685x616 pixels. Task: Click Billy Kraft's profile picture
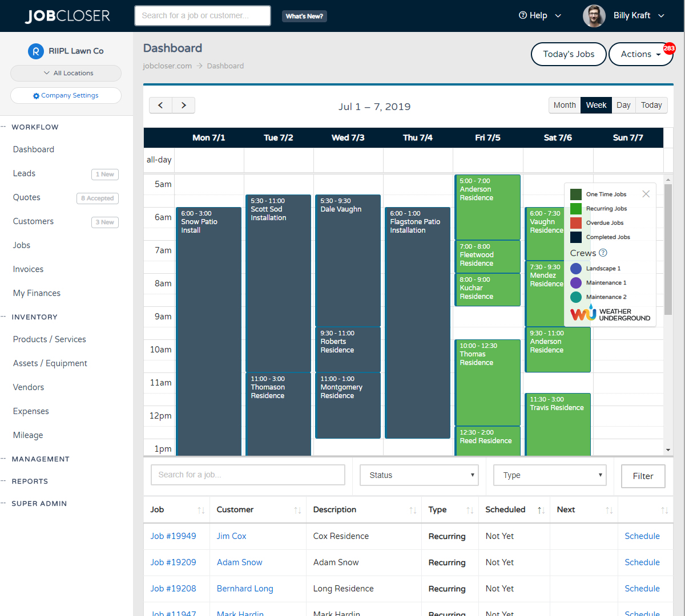tap(594, 15)
